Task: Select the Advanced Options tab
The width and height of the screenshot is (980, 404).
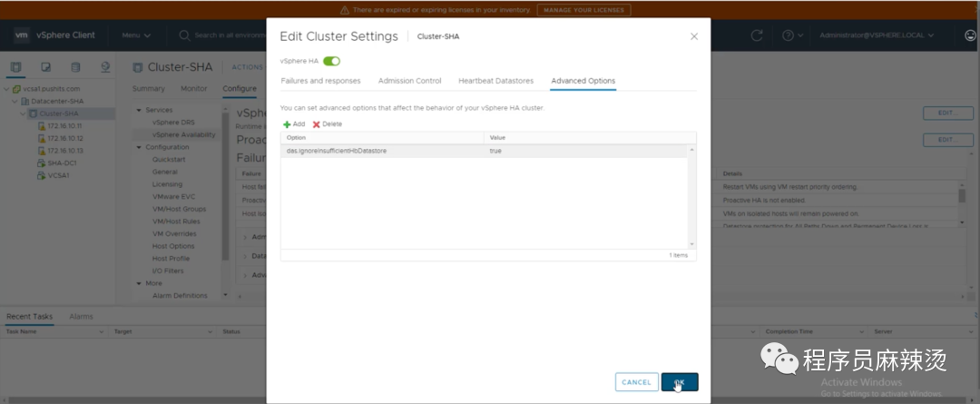Action: point(583,81)
